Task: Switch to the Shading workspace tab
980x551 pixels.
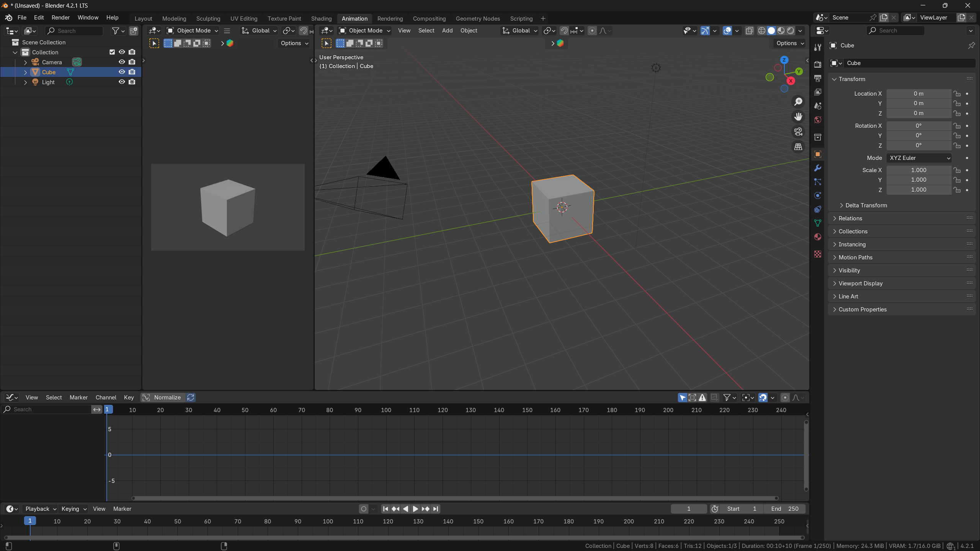Action: (x=321, y=18)
